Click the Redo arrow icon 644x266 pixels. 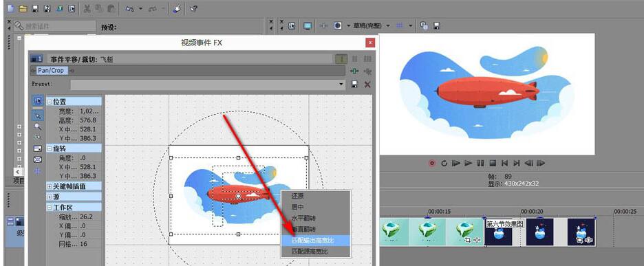[x=152, y=9]
